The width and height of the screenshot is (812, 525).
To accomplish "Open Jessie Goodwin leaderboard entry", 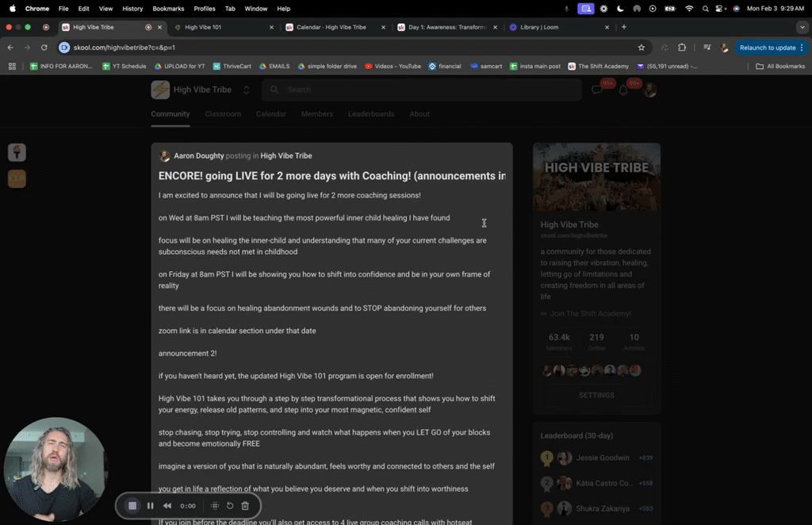I will pyautogui.click(x=596, y=458).
